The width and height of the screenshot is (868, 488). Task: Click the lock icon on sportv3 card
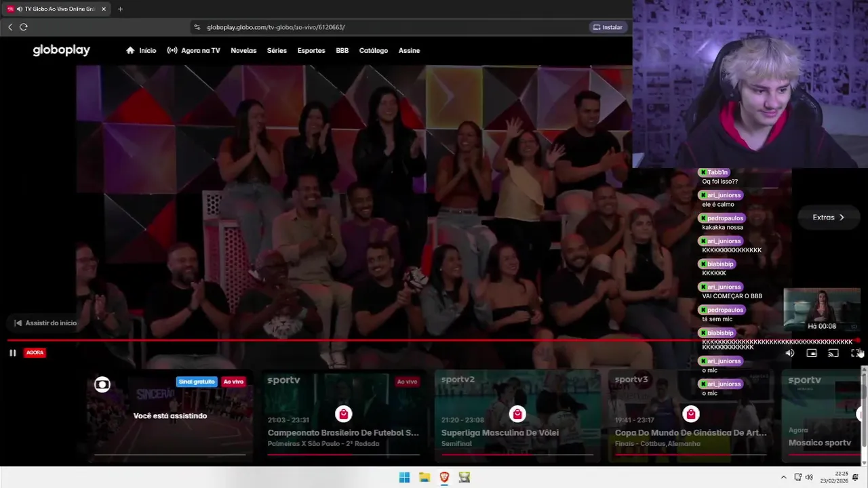click(690, 414)
